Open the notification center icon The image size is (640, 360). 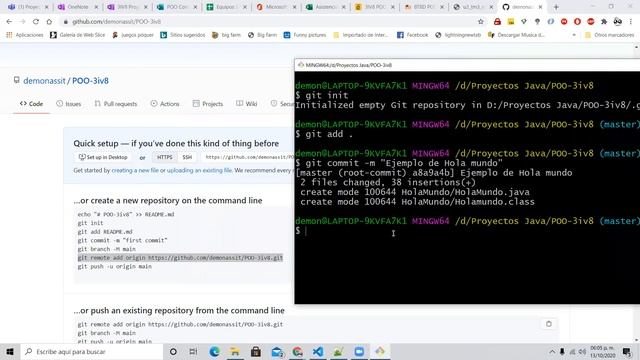(627, 351)
